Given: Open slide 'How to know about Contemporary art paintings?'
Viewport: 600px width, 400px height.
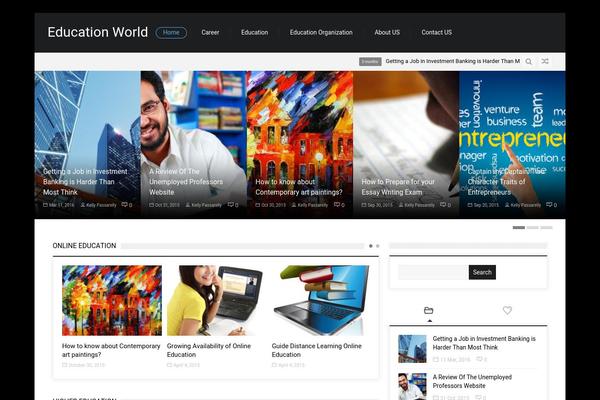Looking at the screenshot, I should (299, 187).
